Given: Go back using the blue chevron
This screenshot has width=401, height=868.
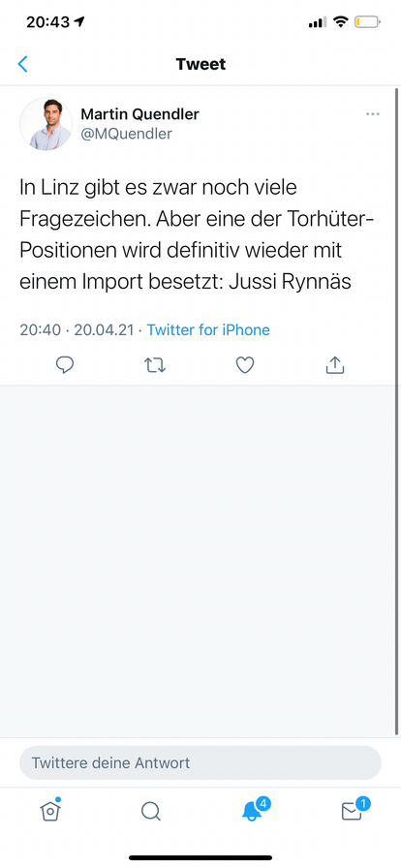Looking at the screenshot, I should tap(22, 64).
